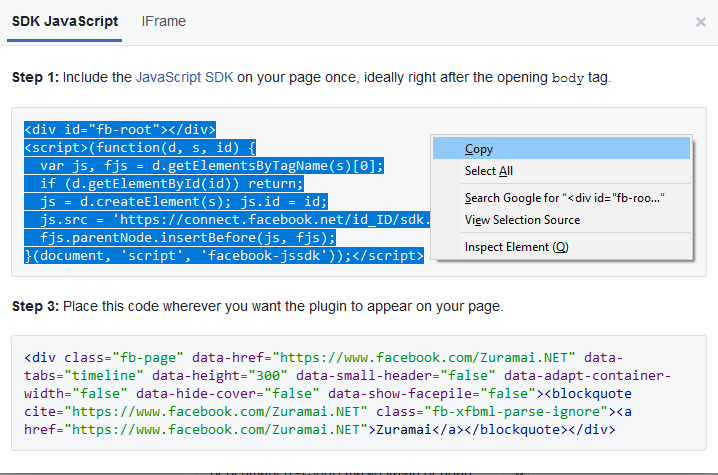Close the embed code dialog
718x475 pixels.
[x=701, y=22]
